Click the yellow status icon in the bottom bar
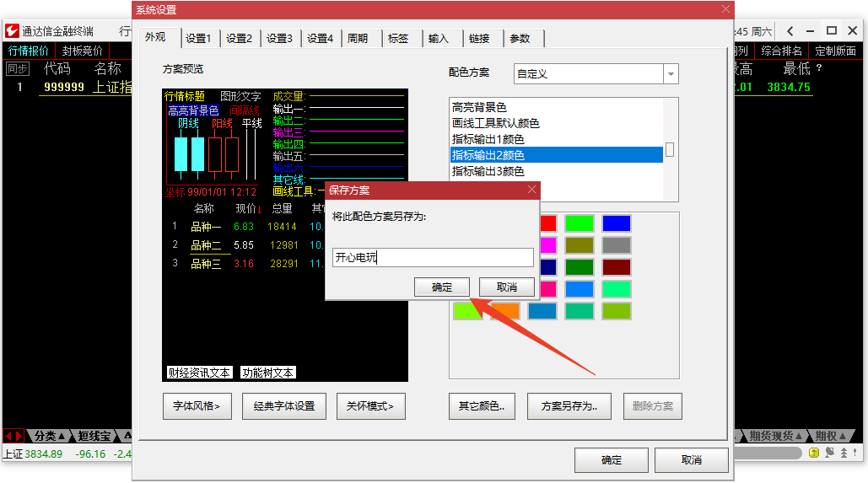The width and height of the screenshot is (868, 483). tap(814, 453)
